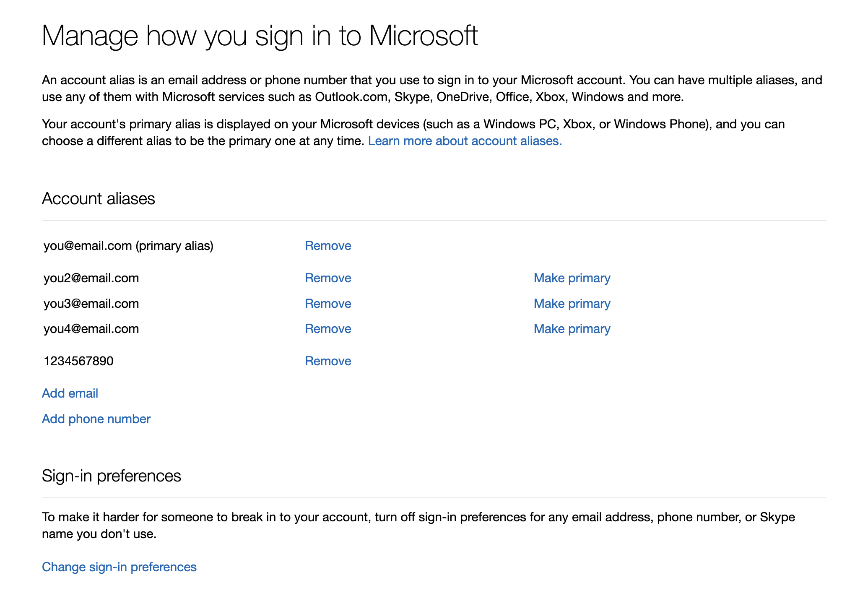This screenshot has width=868, height=614.
Task: Select the you4@email.com alias text
Action: [91, 329]
